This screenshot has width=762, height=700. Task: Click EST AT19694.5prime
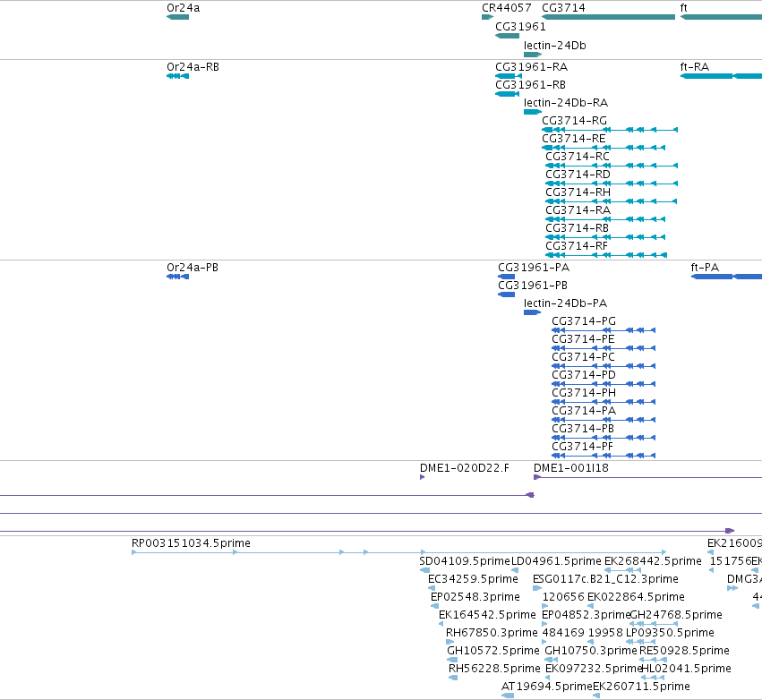[508, 696]
